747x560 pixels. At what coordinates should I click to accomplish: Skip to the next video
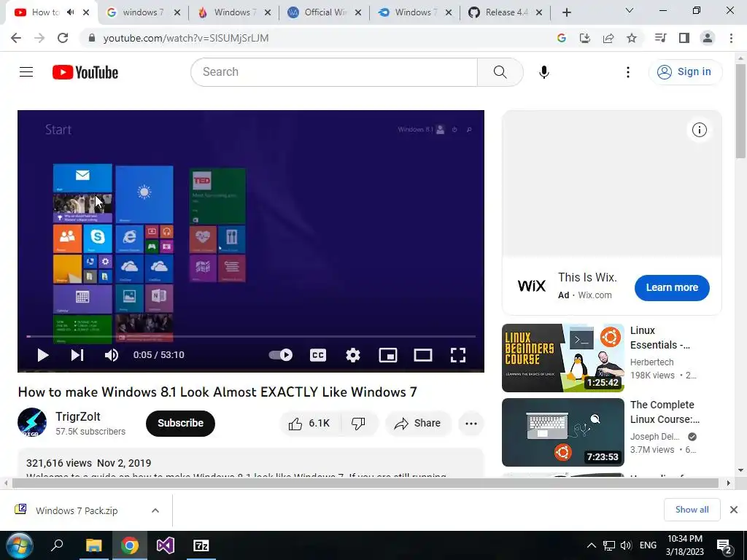pyautogui.click(x=77, y=355)
